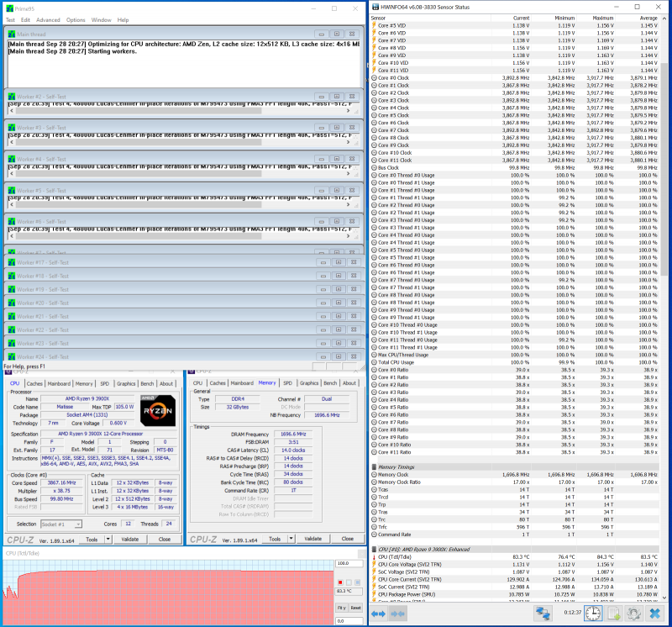Start logging with the document-plus icon
The image size is (672, 627).
(614, 614)
